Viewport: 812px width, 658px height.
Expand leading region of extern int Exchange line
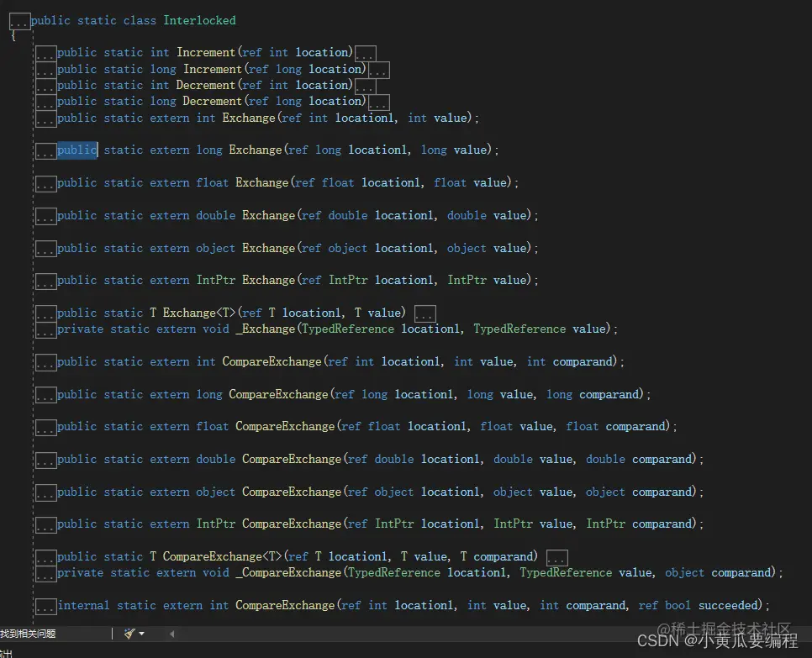pos(45,119)
